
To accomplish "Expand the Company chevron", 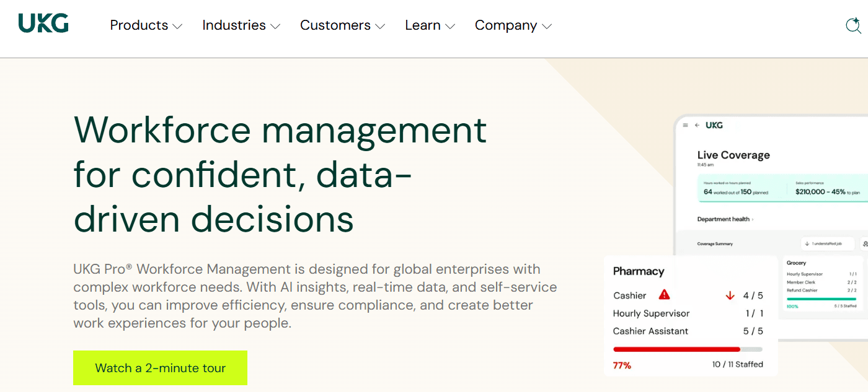I will click(546, 27).
